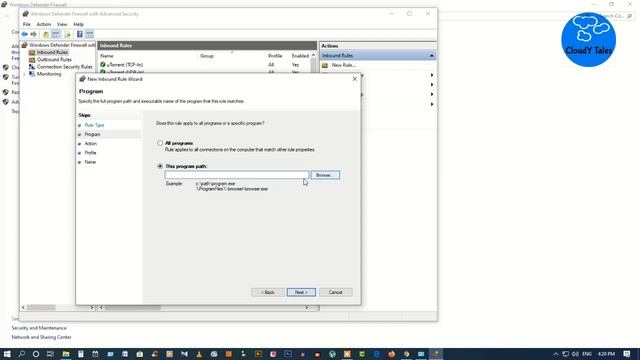The height and width of the screenshot is (360, 640).
Task: Click the Browse... button
Action: 325,175
